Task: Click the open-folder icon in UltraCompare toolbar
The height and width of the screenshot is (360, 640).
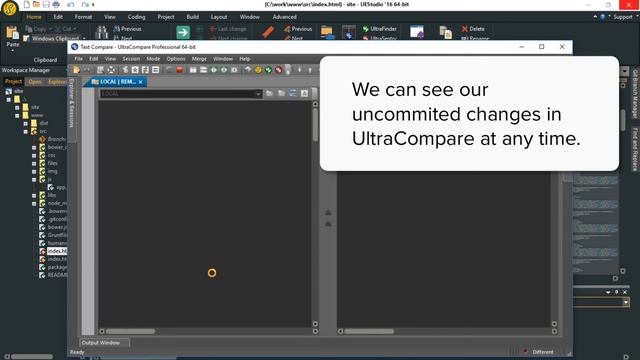Action: click(76, 70)
